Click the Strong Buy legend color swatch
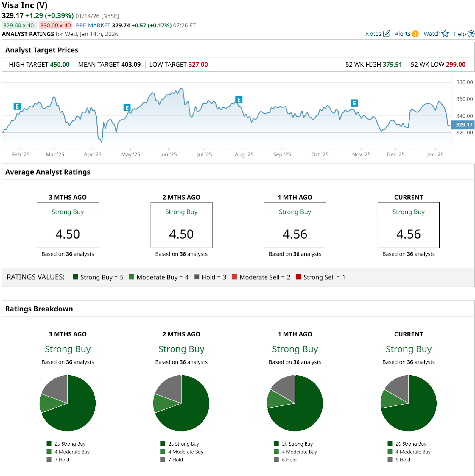 pyautogui.click(x=76, y=277)
